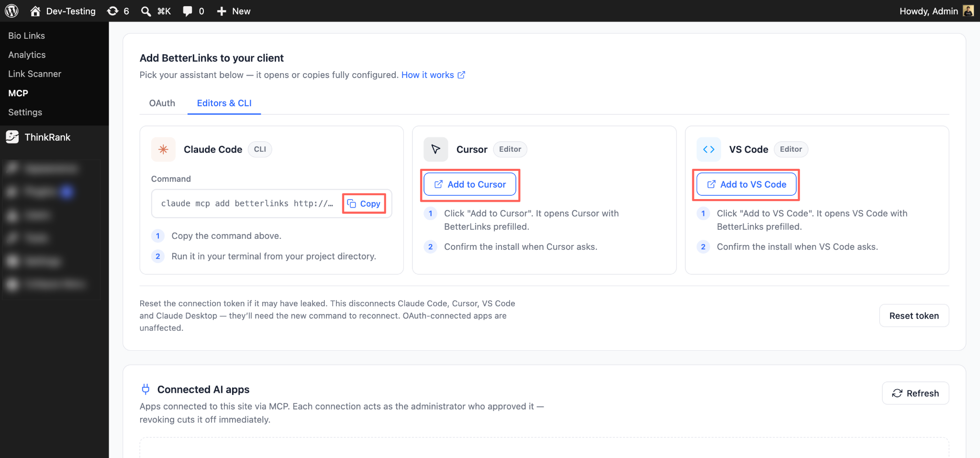Viewport: 980px width, 458px height.
Task: Open the 6 pending updates
Action: point(118,11)
